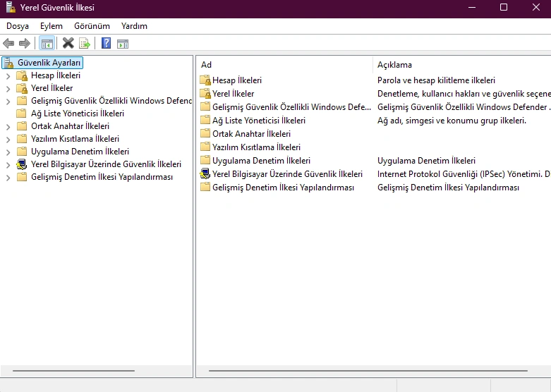
Task: Expand Yerel İlkeler node in left tree
Action: (8, 89)
